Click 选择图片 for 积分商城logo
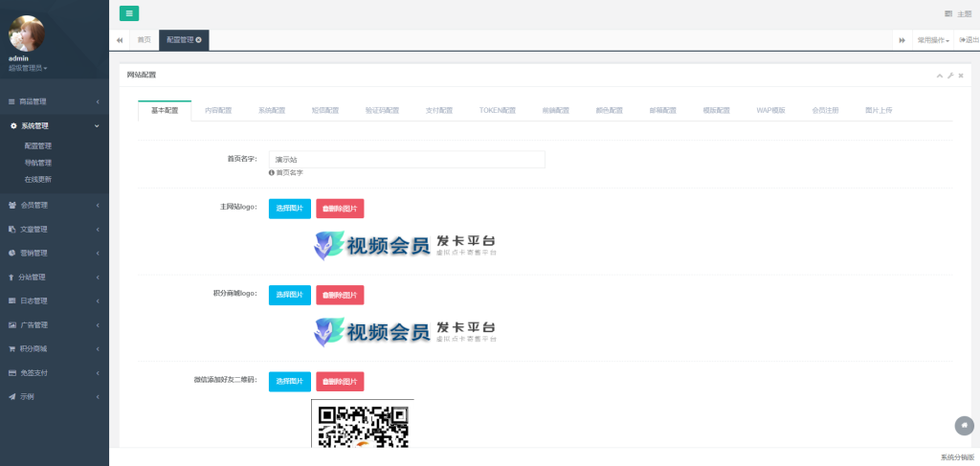The height and width of the screenshot is (466, 980). (290, 295)
